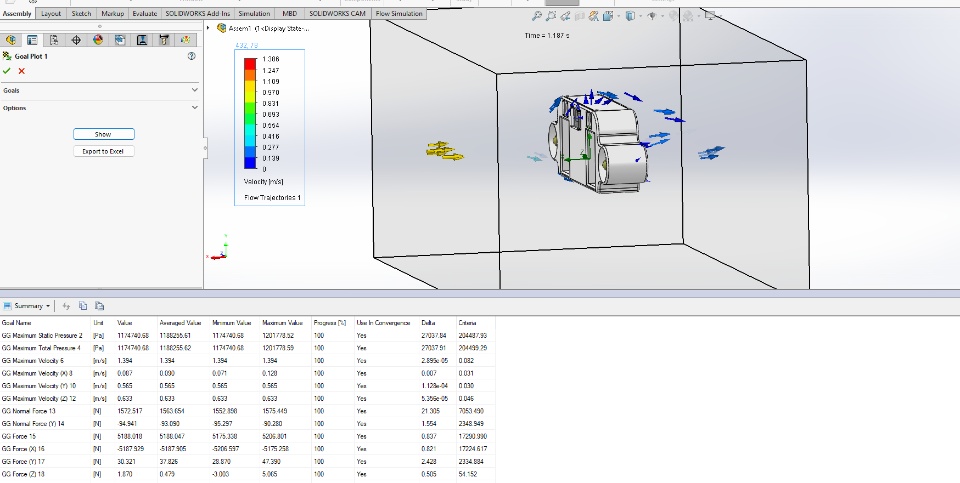Open the Simulation study tab icon
The width and height of the screenshot is (960, 483).
142,40
